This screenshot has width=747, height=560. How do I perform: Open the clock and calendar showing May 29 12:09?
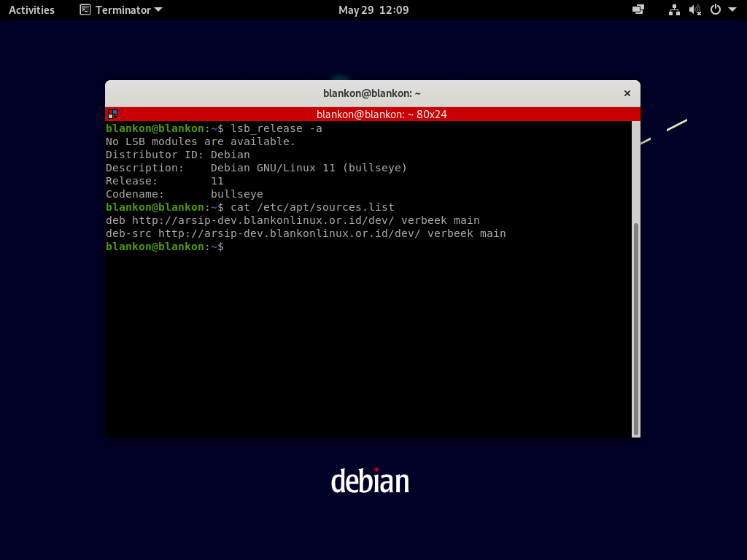373,10
